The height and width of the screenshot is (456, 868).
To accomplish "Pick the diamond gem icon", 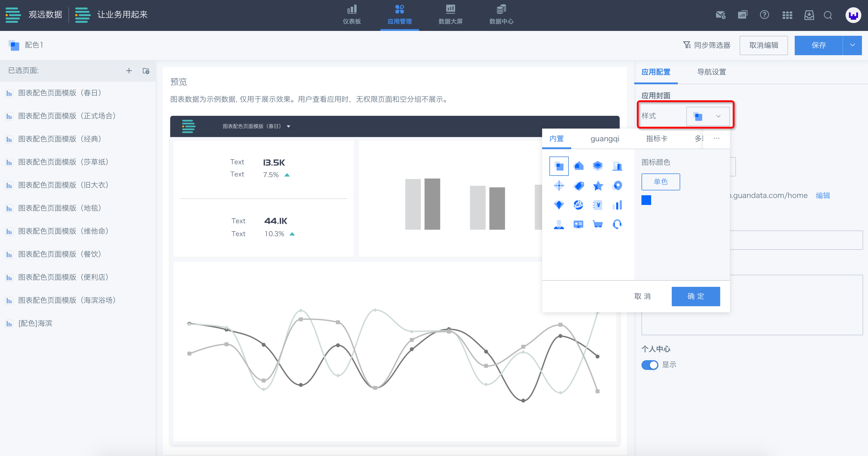I will click(559, 205).
